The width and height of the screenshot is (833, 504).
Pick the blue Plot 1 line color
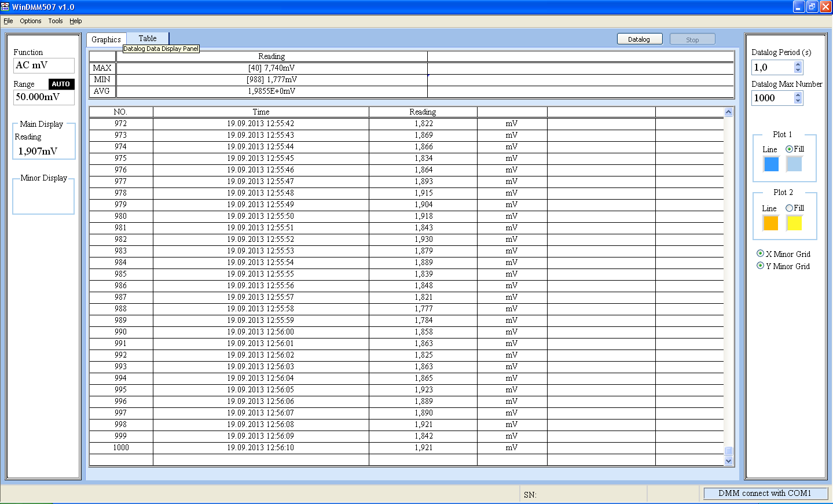coord(771,164)
